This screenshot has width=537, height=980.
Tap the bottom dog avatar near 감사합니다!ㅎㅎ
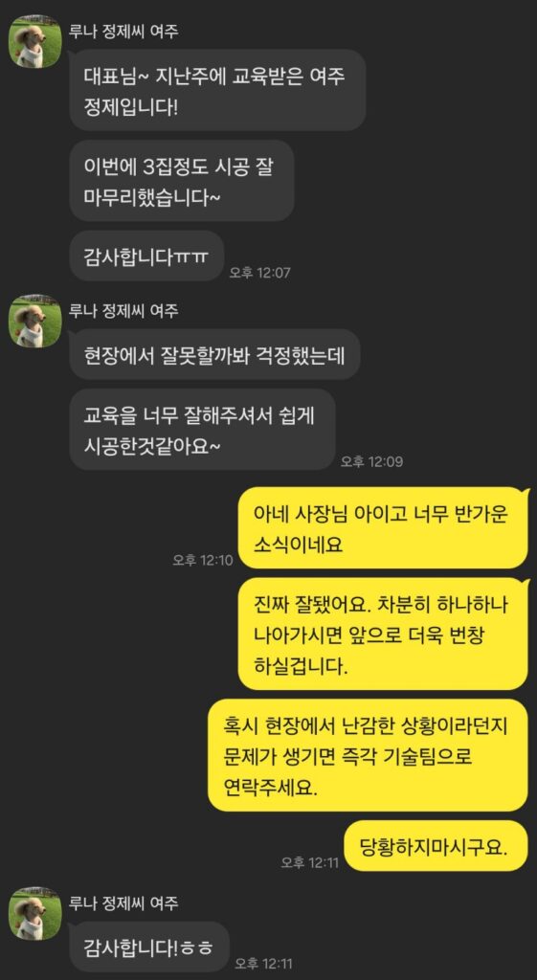(35, 913)
